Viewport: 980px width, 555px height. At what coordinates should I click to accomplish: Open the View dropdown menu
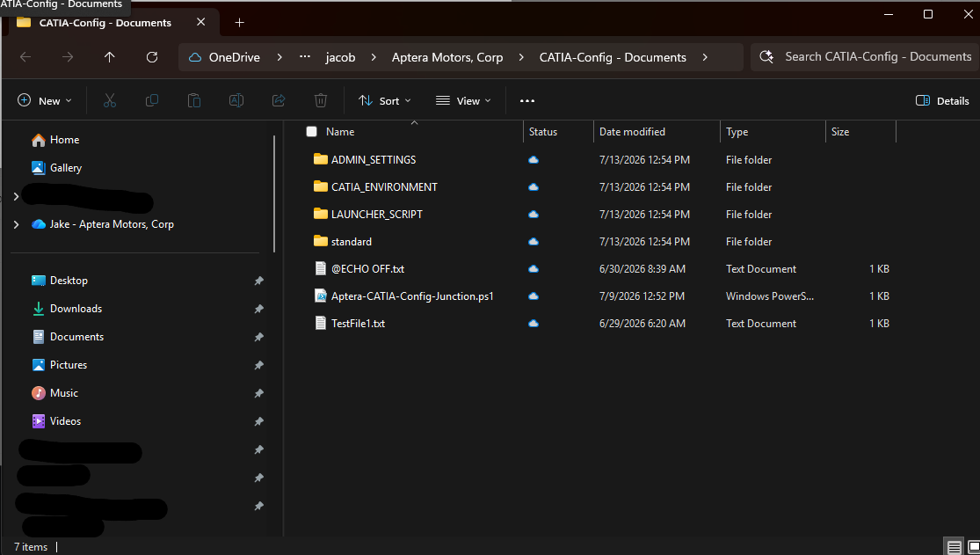(463, 101)
